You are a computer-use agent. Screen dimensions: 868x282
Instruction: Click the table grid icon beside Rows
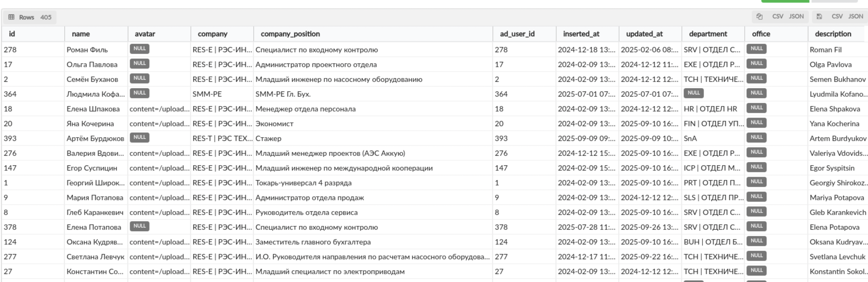click(x=11, y=17)
